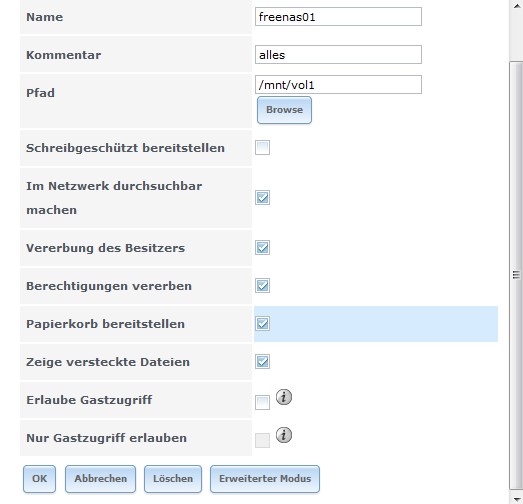Image resolution: width=523 pixels, height=504 pixels.
Task: Click the Browse button under Pfad
Action: pos(285,110)
